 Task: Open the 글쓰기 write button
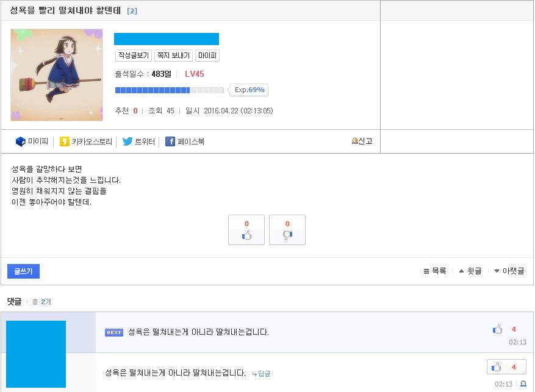point(23,271)
